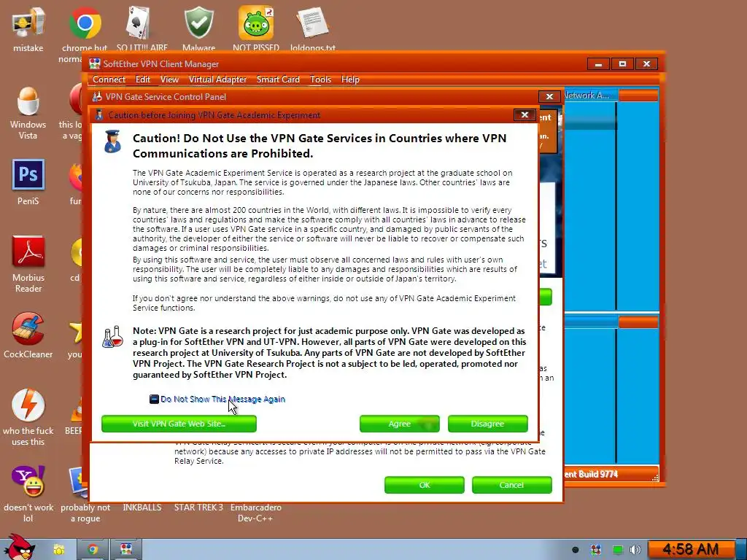
Task: Select the Windows Vista egg desktop icon
Action: (x=28, y=101)
